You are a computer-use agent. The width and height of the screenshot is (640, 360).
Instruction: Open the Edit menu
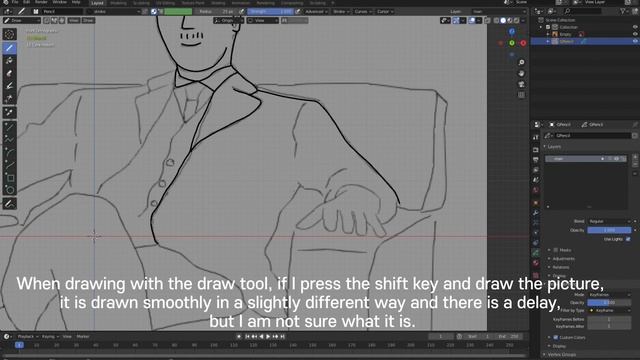26,2
